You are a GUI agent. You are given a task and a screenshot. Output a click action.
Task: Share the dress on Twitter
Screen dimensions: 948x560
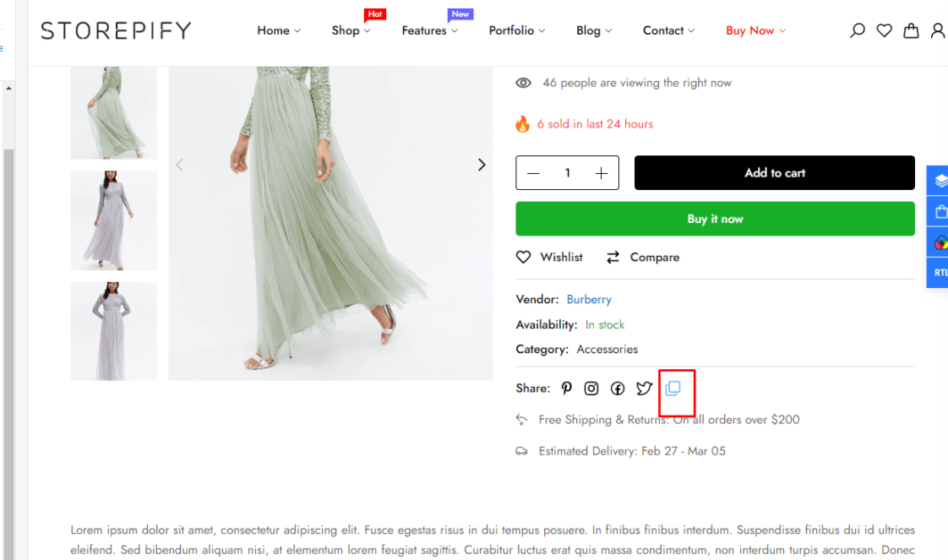pyautogui.click(x=645, y=388)
